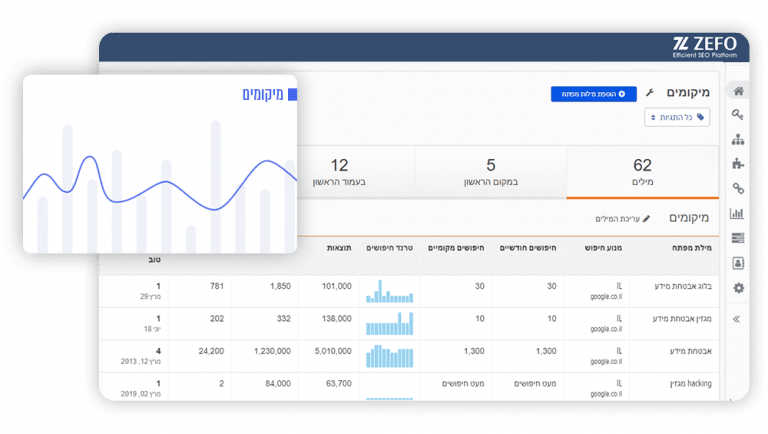Image resolution: width=768 pixels, height=434 pixels.
Task: Select the puzzle piece plugin icon
Action: pyautogui.click(x=738, y=163)
